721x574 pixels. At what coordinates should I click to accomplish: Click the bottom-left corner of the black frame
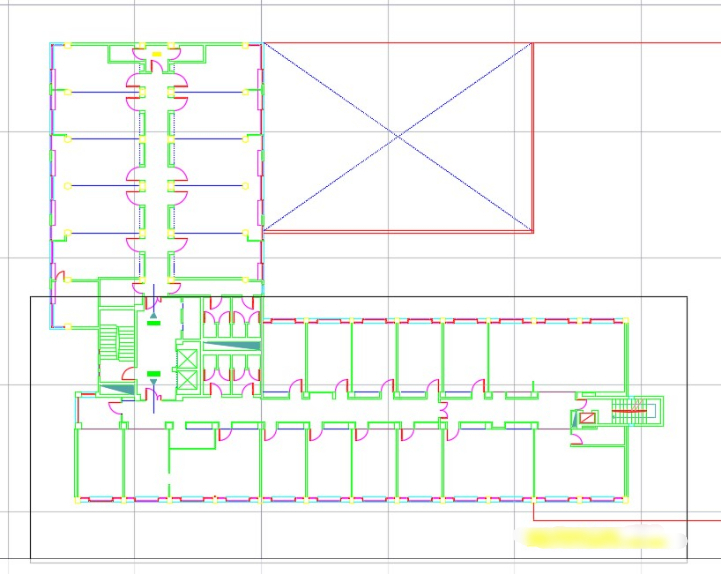30,559
